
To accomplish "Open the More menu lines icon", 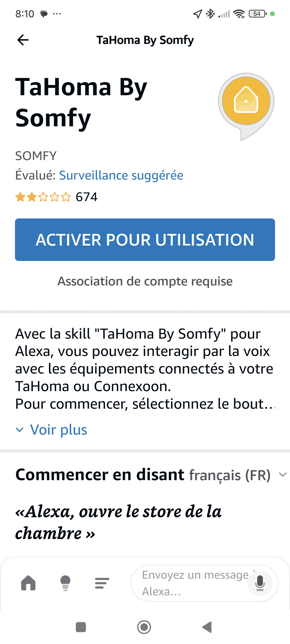I will coord(102,583).
